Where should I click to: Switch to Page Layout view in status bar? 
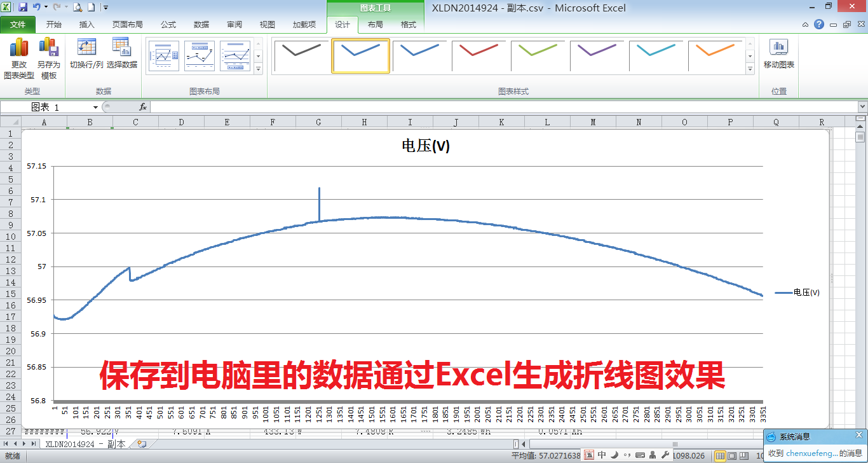point(732,456)
